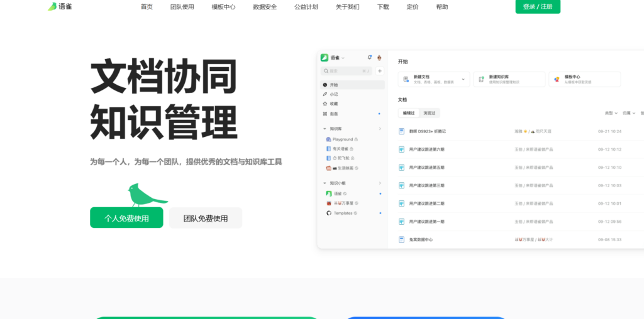Open 关于我们 in the top navigation
This screenshot has height=319, width=644.
pyautogui.click(x=347, y=6)
